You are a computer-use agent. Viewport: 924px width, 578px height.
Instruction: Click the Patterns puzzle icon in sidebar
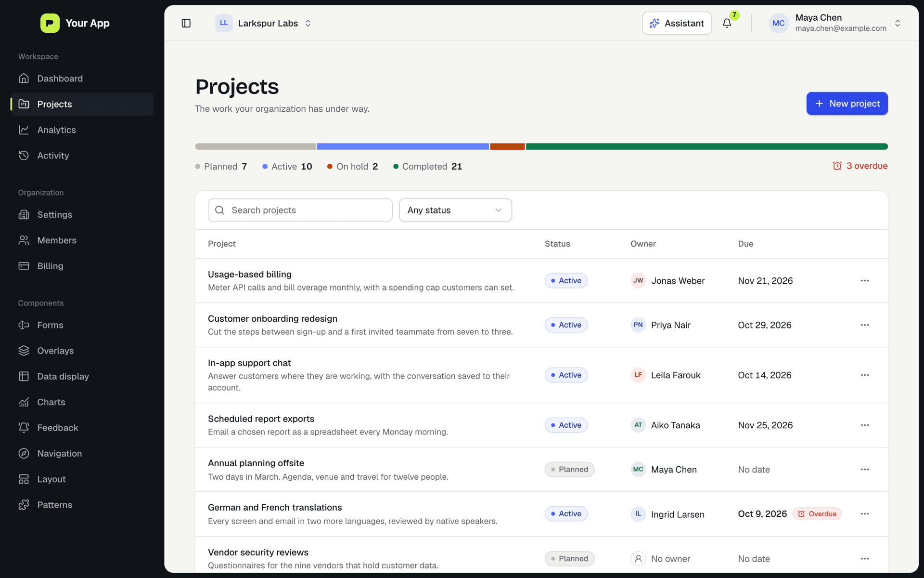24,505
